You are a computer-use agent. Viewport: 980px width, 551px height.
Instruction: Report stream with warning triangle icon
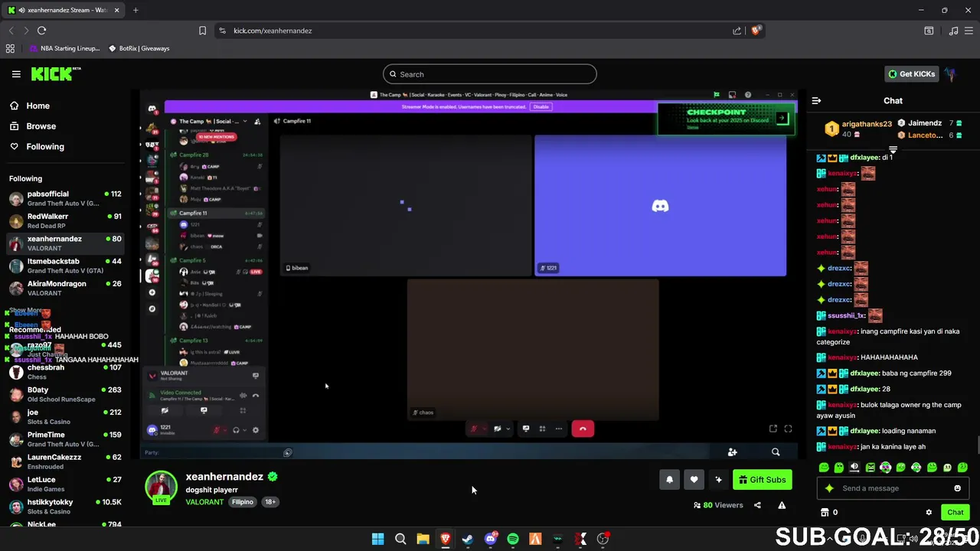782,505
